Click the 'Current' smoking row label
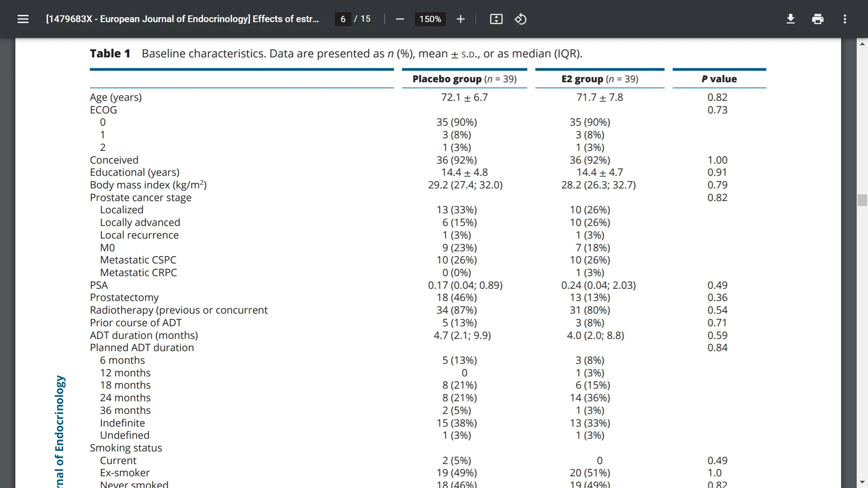The height and width of the screenshot is (488, 868). 118,460
